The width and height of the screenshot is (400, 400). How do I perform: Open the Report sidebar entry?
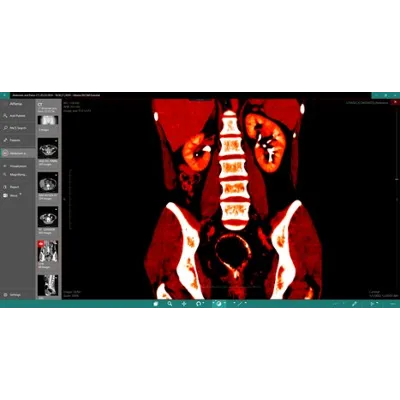(x=17, y=187)
